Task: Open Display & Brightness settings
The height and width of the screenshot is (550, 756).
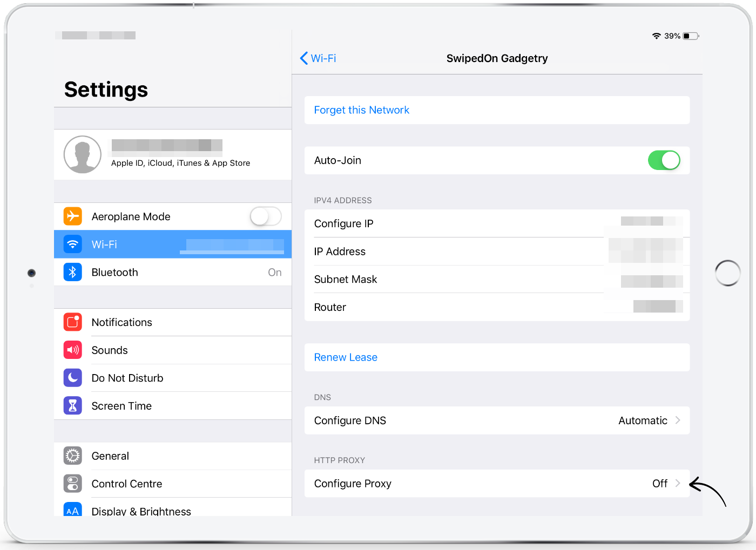Action: coord(173,507)
